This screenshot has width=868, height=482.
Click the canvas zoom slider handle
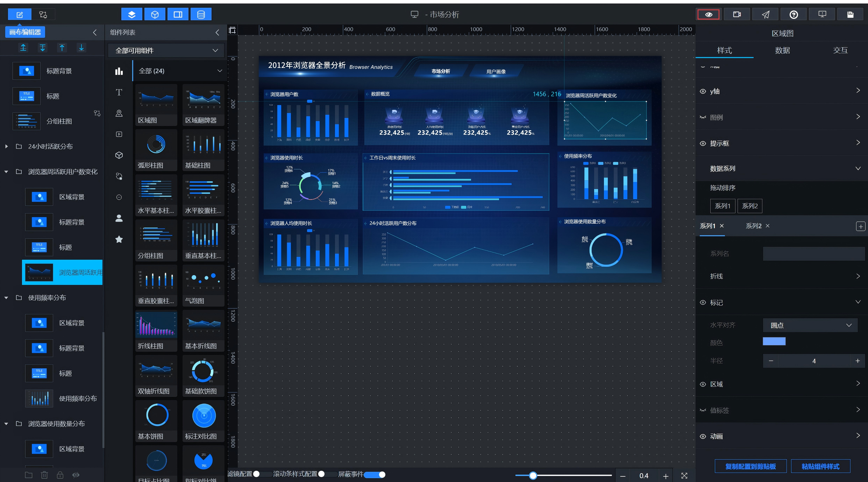(x=533, y=475)
